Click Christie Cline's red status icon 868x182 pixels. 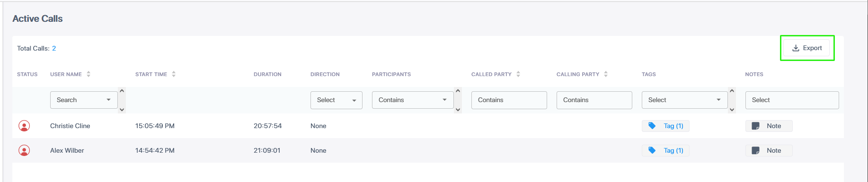click(x=24, y=126)
